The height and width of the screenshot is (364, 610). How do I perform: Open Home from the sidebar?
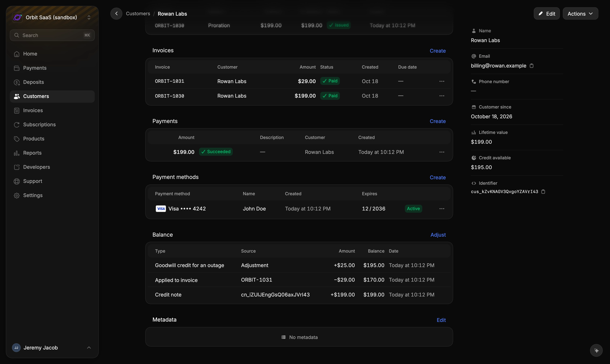point(52,54)
